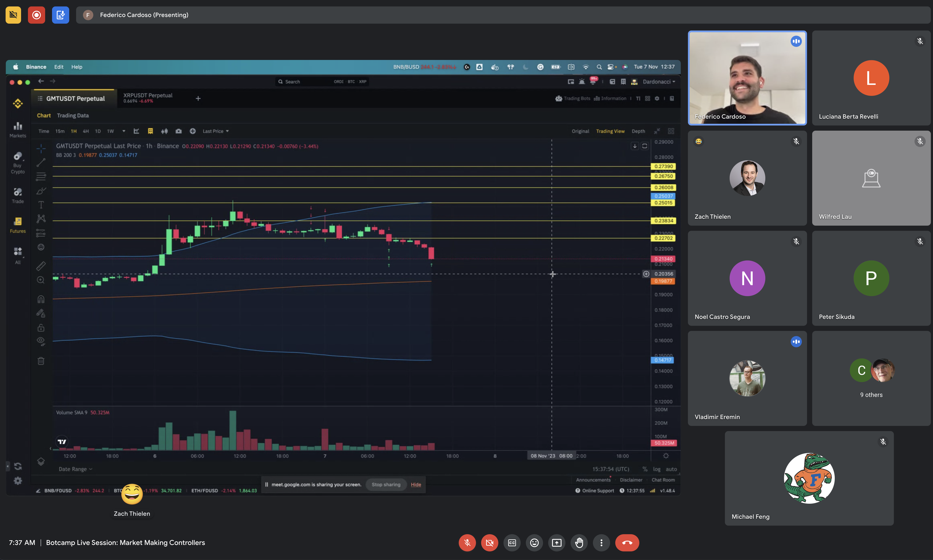Select the XRPUSDT Perpetual tab
The width and height of the screenshot is (933, 560).
pos(148,98)
